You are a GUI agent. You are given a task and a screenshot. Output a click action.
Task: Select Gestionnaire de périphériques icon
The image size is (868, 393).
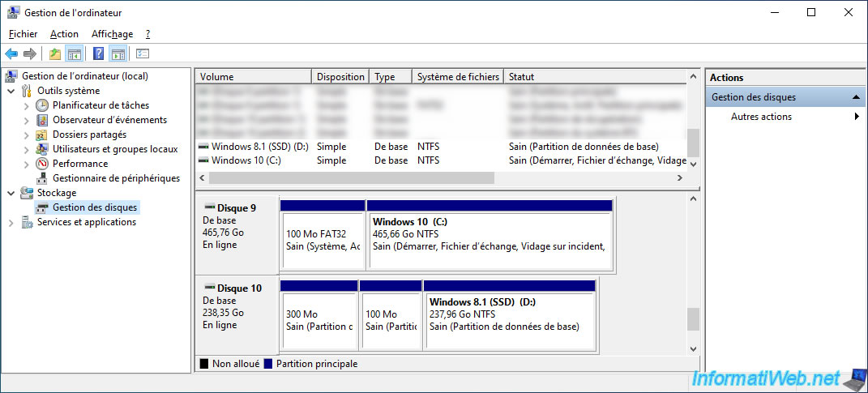pos(43,178)
